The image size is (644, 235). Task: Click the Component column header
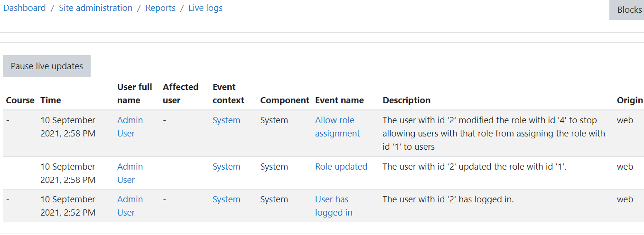pyautogui.click(x=285, y=100)
